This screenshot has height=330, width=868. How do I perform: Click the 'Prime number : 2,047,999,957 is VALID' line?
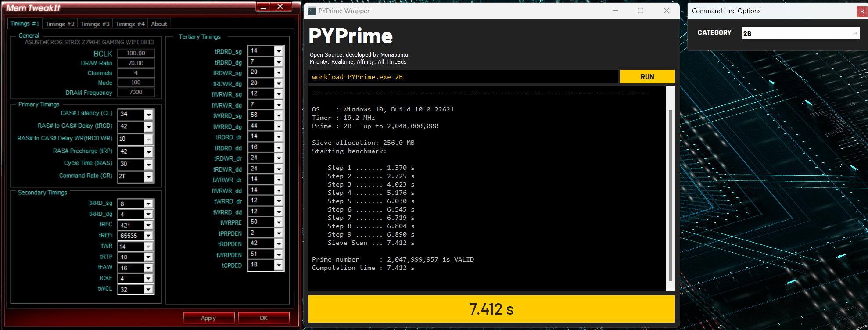click(x=393, y=260)
